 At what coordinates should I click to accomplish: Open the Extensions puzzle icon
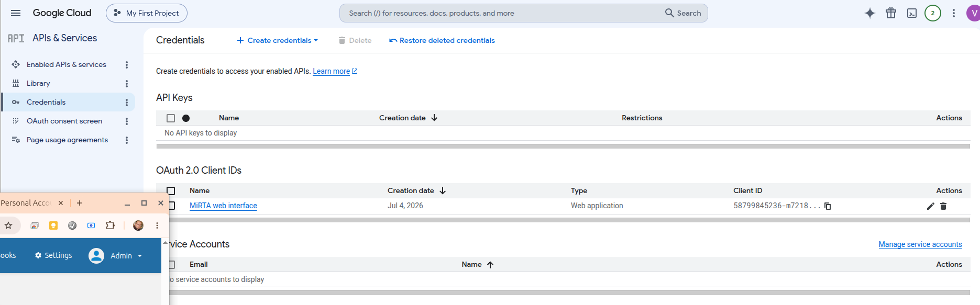[x=110, y=225]
